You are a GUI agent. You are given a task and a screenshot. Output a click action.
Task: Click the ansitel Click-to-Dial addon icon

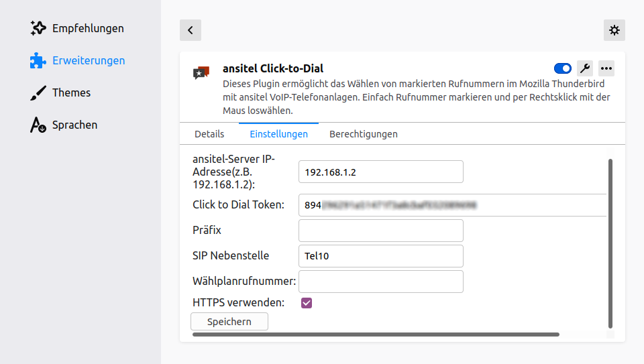[201, 73]
